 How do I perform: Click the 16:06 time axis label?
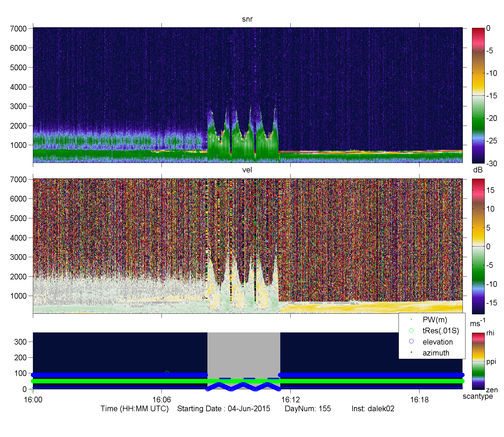coord(161,400)
